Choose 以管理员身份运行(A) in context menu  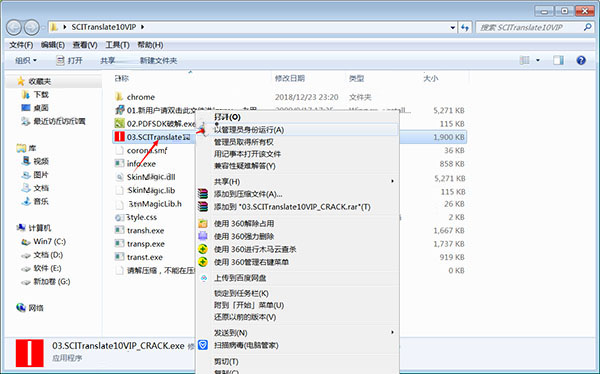point(297,130)
